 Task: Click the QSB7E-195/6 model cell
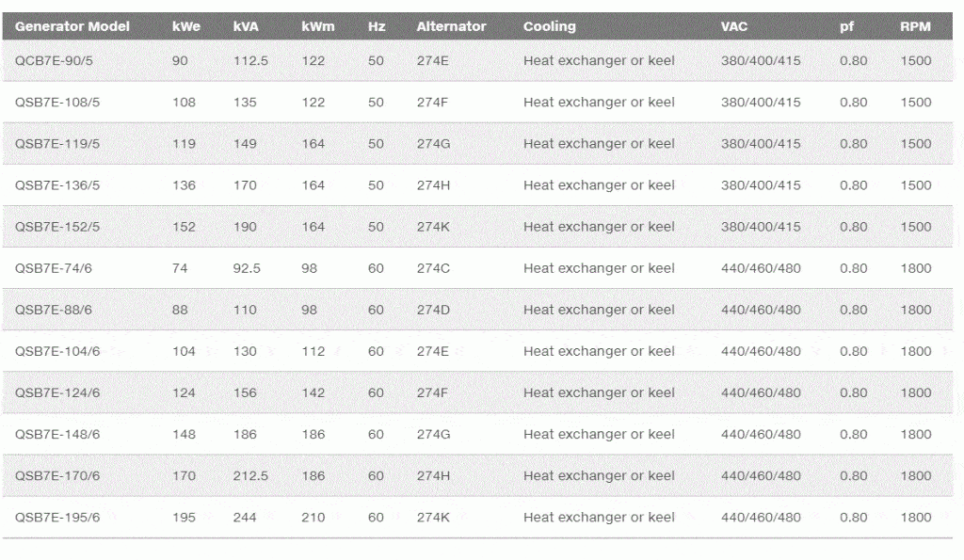click(57, 517)
